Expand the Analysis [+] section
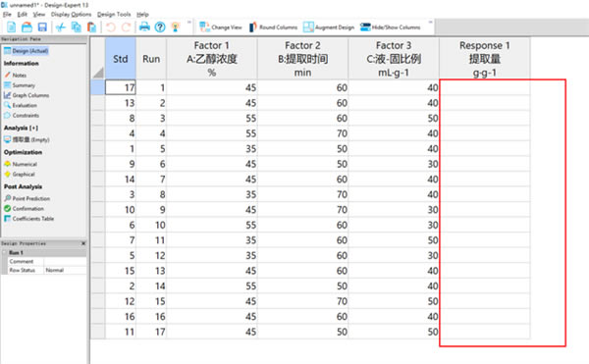Screen dimensions: 589x364 21,128
